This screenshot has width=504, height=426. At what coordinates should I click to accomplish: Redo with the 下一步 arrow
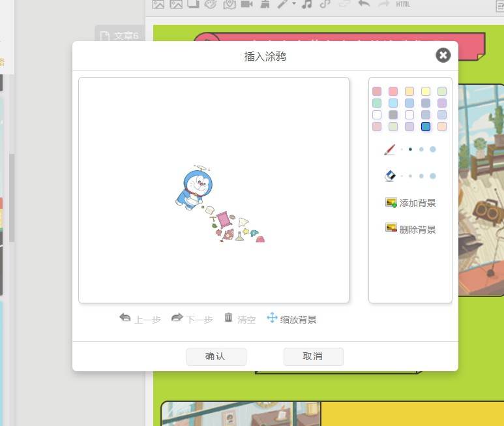[177, 318]
